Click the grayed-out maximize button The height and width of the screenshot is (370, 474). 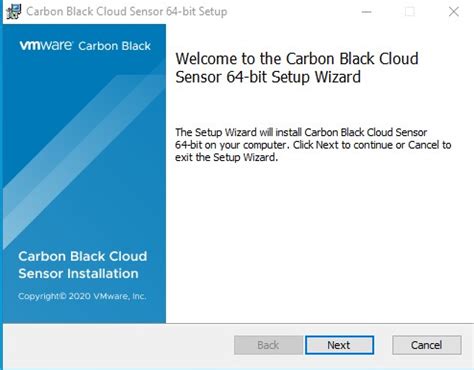(410, 12)
